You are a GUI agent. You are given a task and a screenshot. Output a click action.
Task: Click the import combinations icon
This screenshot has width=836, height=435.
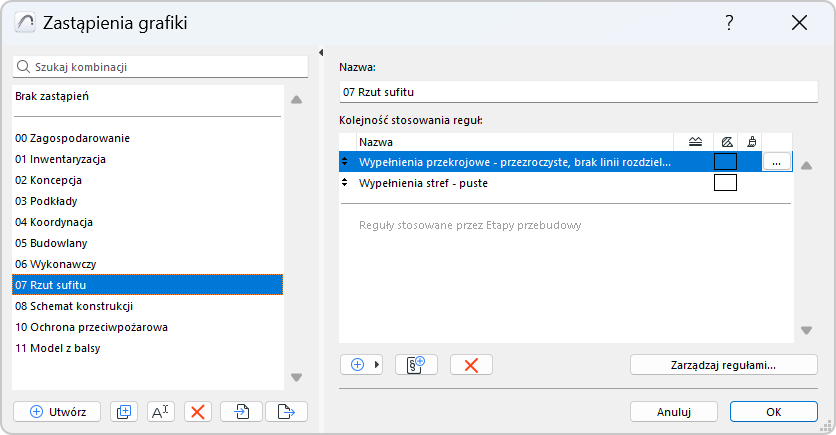pyautogui.click(x=241, y=411)
